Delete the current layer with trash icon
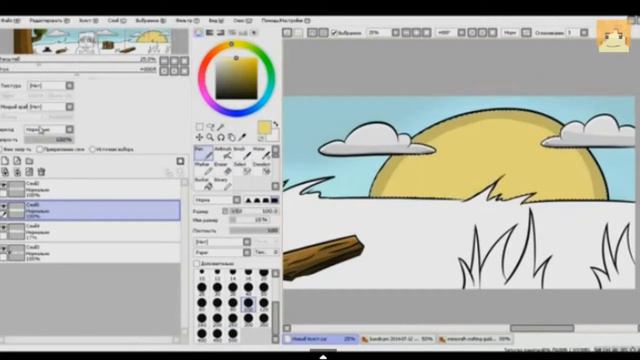Image resolution: width=640 pixels, height=360 pixels. pos(41,172)
